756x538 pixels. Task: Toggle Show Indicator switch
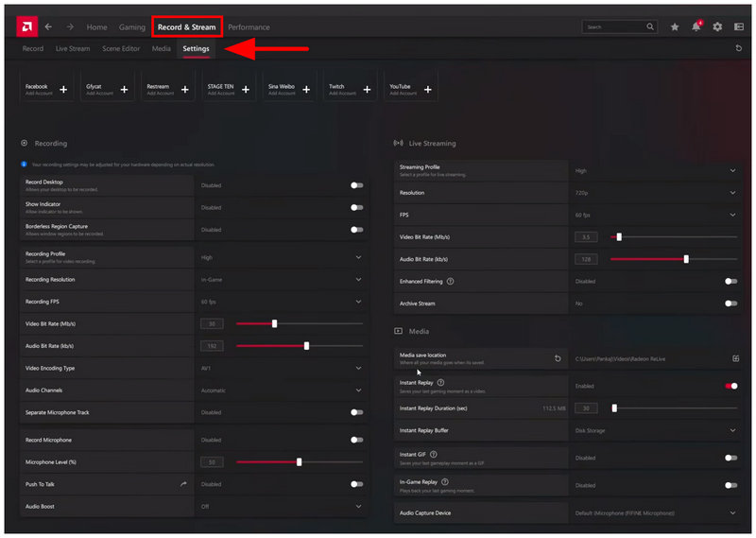click(x=357, y=207)
